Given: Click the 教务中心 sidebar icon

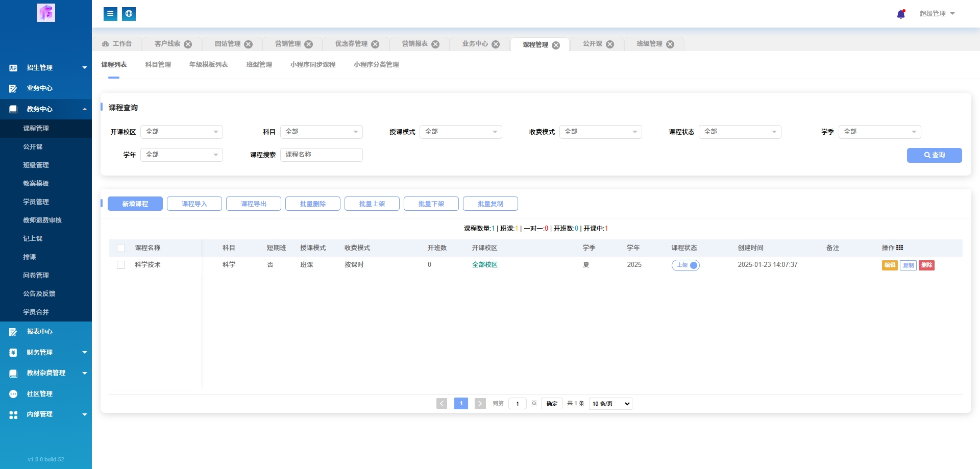Looking at the screenshot, I should pyautogui.click(x=13, y=109).
